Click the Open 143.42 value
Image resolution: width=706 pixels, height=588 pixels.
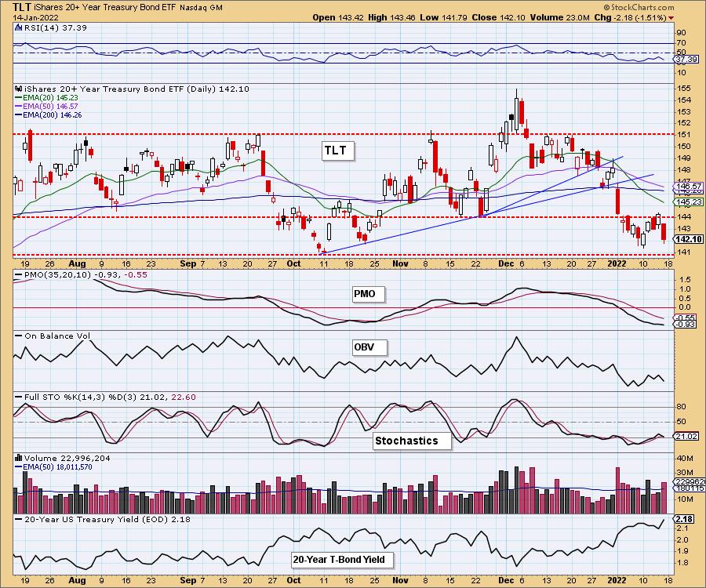click(x=338, y=17)
